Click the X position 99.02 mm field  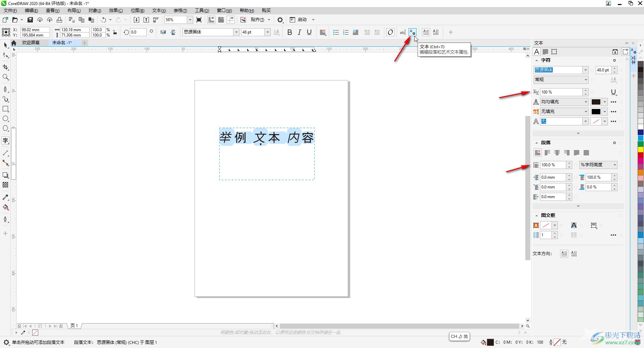[x=35, y=30]
